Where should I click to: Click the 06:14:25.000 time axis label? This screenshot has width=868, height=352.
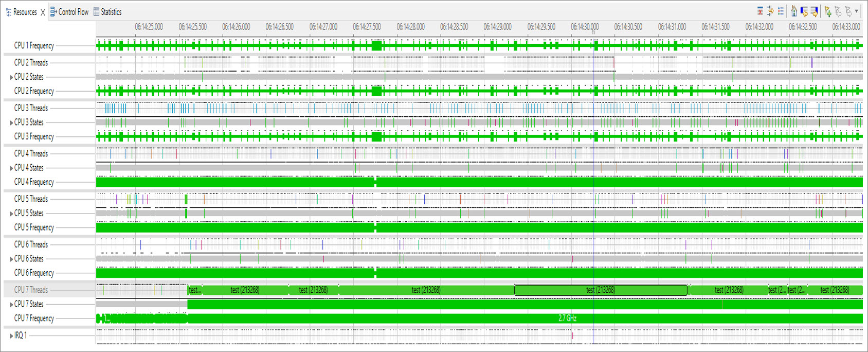click(x=149, y=27)
